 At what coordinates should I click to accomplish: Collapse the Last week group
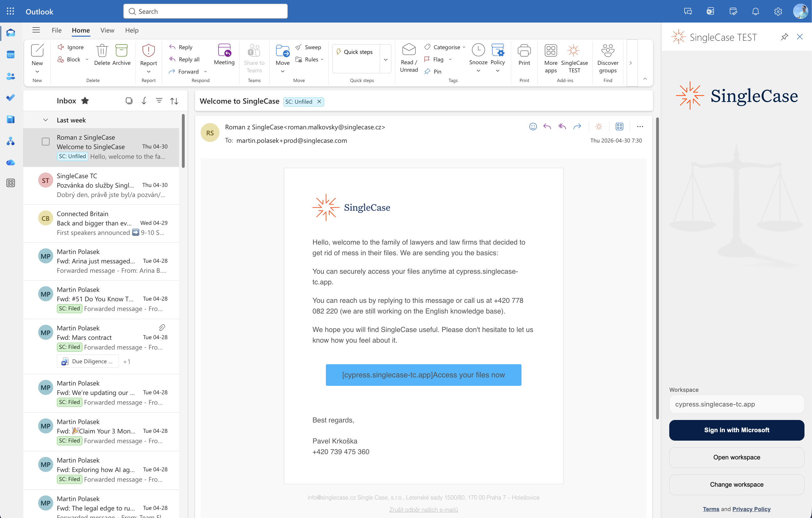tap(45, 120)
